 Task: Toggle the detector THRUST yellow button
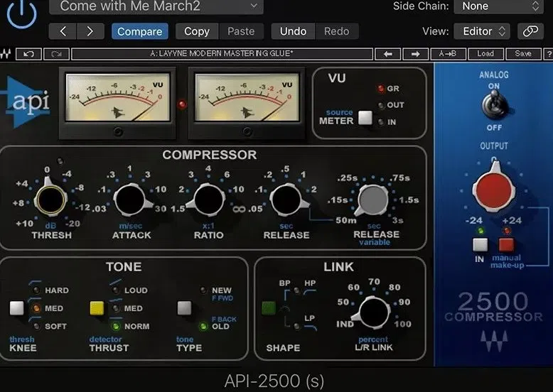(97, 307)
